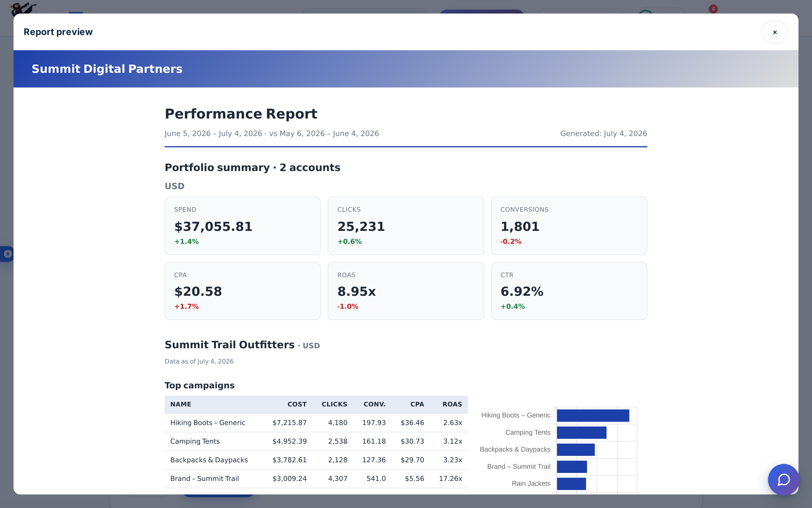Click the -0.2% conversions change indicator

coord(511,242)
